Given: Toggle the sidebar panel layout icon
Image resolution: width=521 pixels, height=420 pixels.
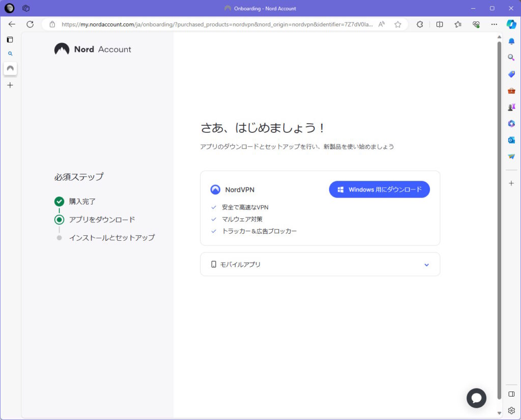Looking at the screenshot, I should [511, 394].
